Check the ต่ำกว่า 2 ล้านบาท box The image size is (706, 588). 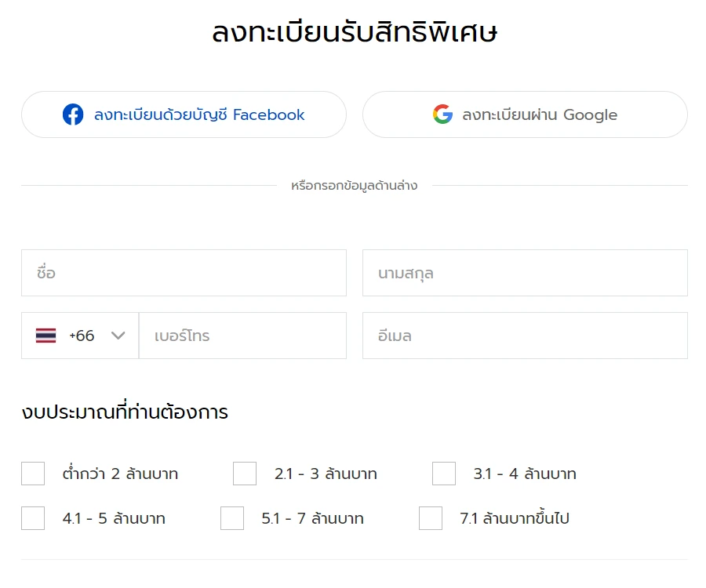point(33,474)
